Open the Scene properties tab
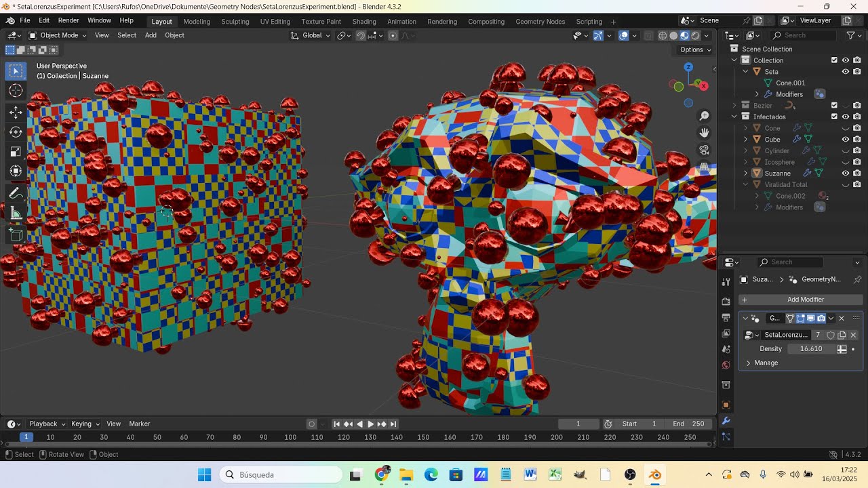This screenshot has height=488, width=868. click(726, 350)
